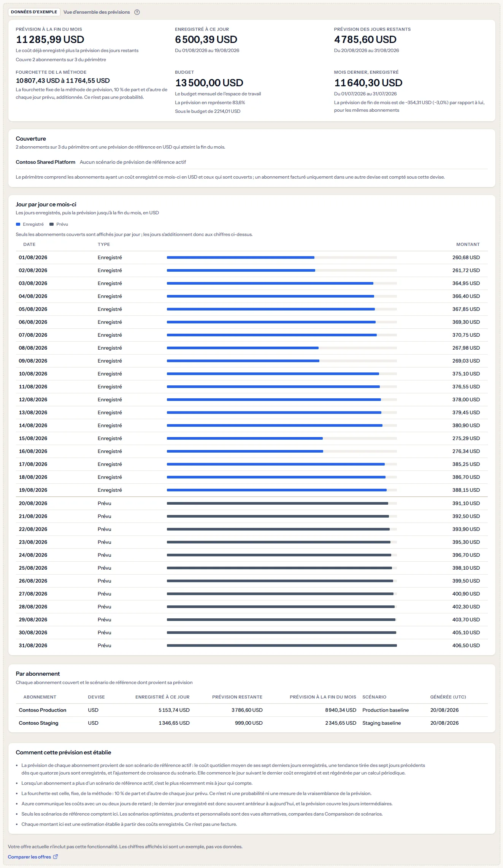Click the forecast bar for 31/08/2026

point(282,645)
